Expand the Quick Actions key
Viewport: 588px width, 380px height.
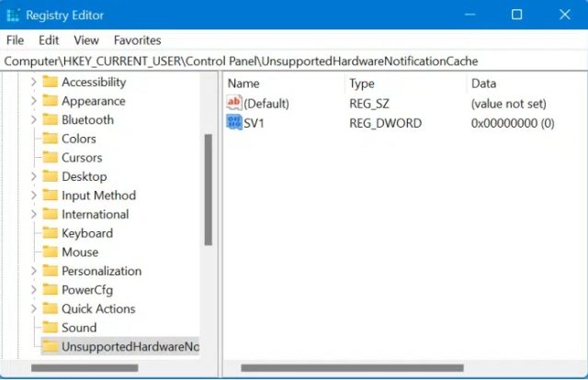click(33, 308)
